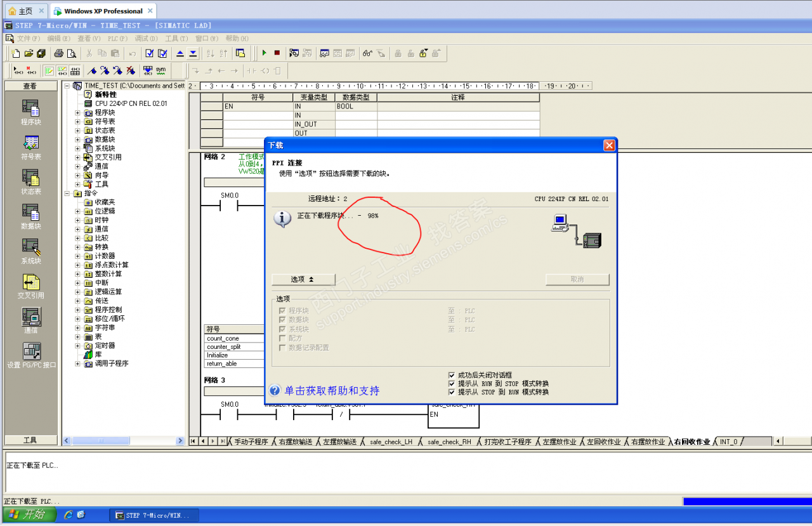812x526 pixels.
Task: Open 状态表 in the 查看 sidebar
Action: click(30, 182)
